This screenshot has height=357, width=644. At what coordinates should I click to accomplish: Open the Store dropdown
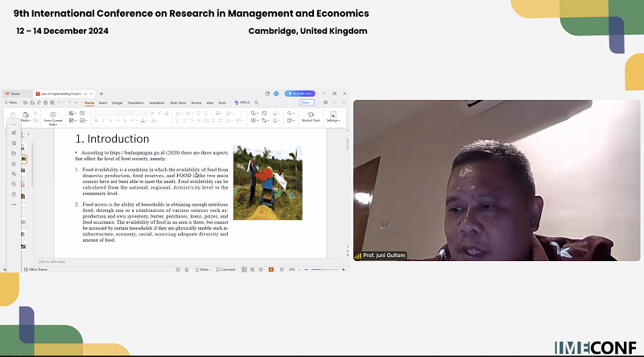pyautogui.click(x=307, y=103)
